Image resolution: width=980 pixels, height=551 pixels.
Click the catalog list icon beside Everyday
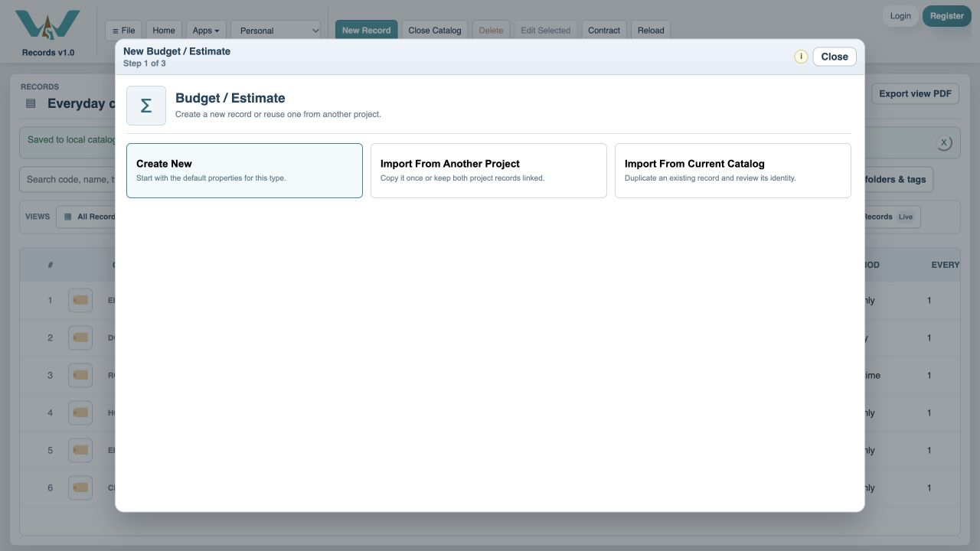click(31, 103)
